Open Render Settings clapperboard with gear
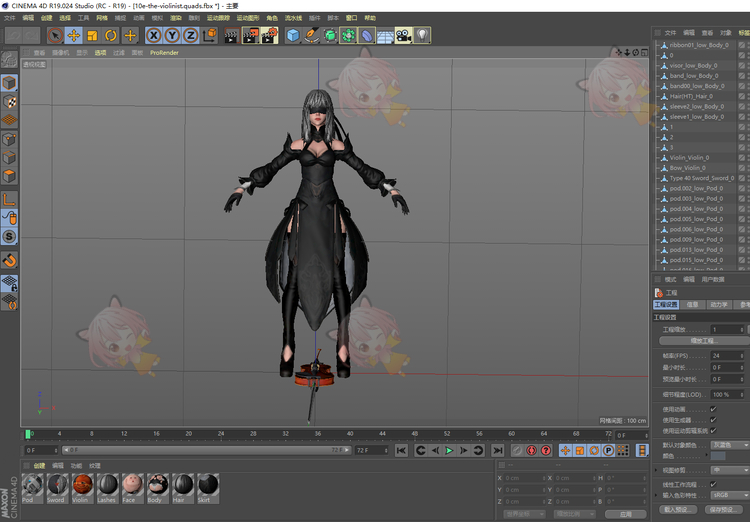Viewport: 750px width, 522px height. click(x=269, y=35)
